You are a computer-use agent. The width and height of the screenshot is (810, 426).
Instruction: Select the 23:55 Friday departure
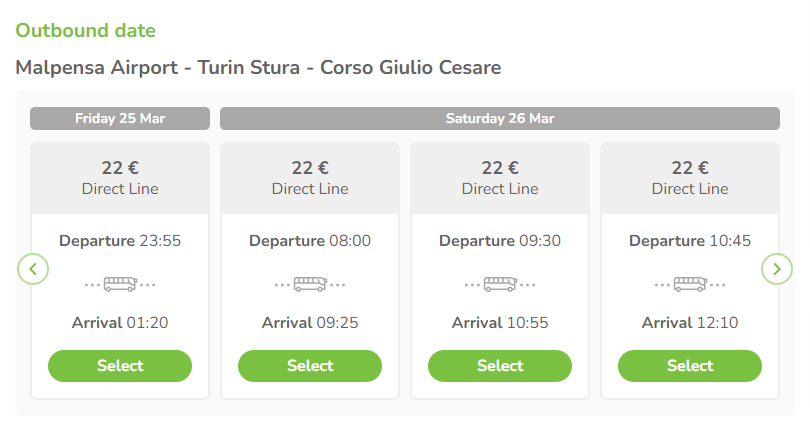click(x=120, y=366)
